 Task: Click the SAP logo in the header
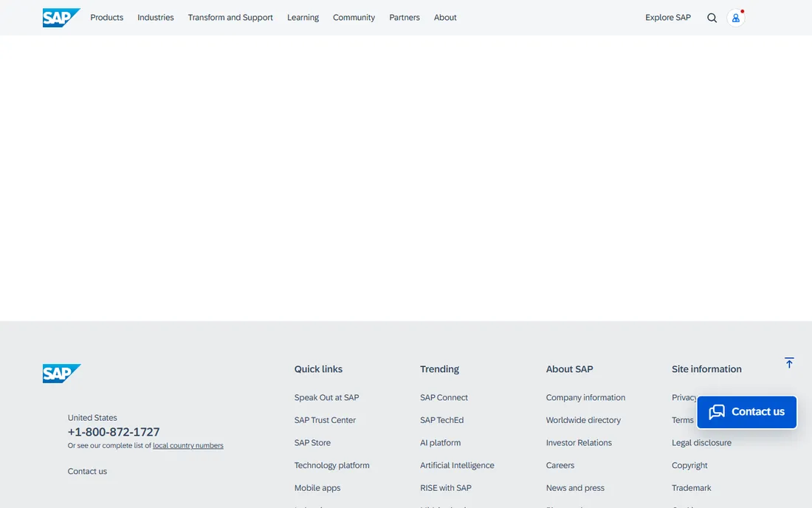click(61, 18)
